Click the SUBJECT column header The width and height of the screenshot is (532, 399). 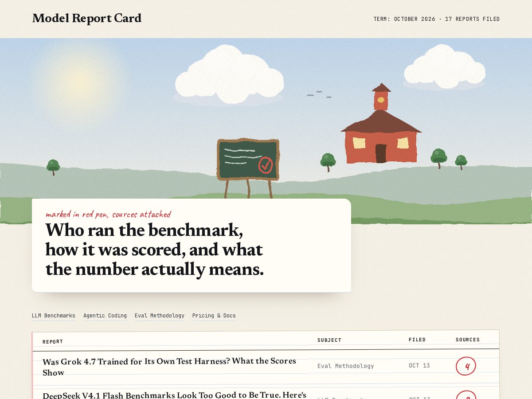329,340
